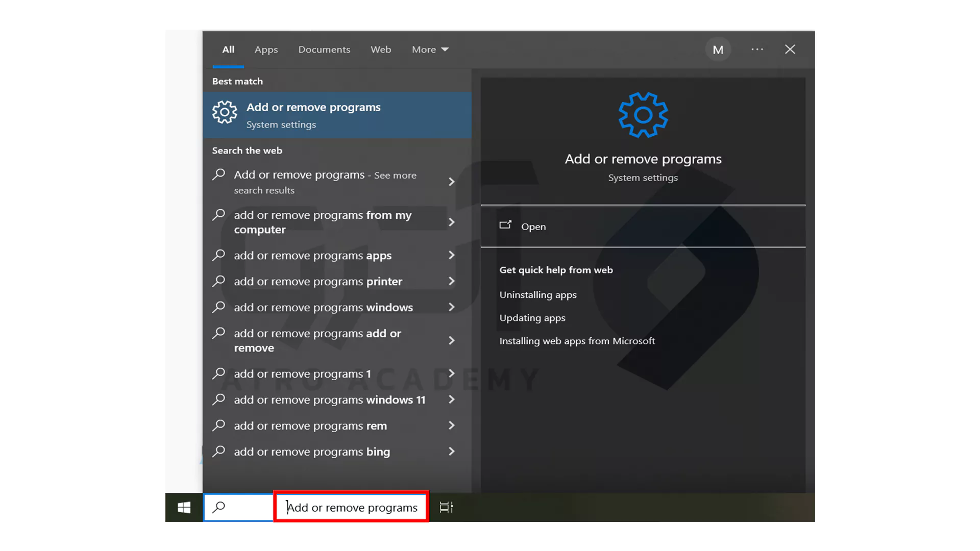Click the M user account avatar
The height and width of the screenshot is (551, 980).
click(x=718, y=49)
